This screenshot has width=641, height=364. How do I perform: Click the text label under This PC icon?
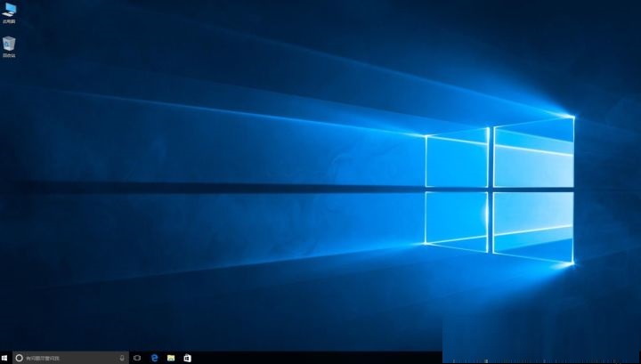tap(9, 20)
